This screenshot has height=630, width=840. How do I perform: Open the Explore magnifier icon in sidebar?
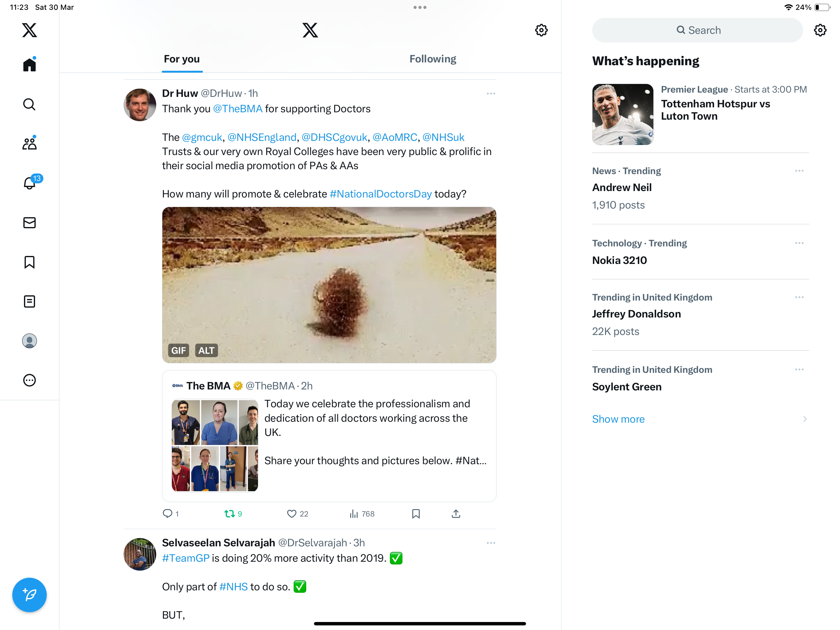coord(29,104)
